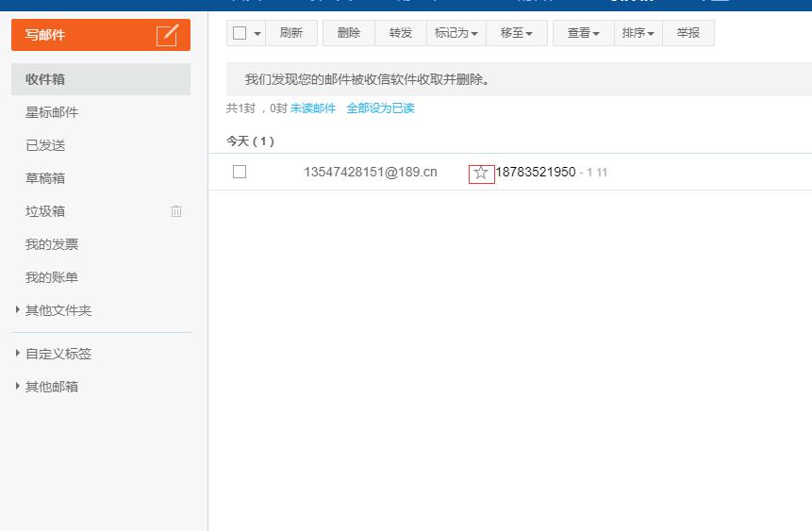Image resolution: width=812 pixels, height=531 pixels.
Task: Star the email from 13547428151@189.cn
Action: point(481,173)
